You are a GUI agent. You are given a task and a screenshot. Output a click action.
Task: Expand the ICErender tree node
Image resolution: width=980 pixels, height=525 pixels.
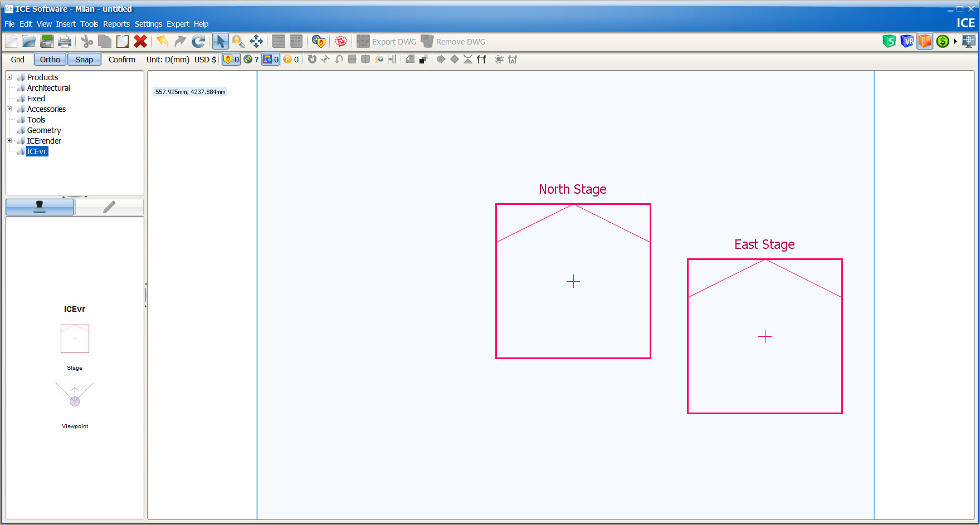(x=9, y=141)
